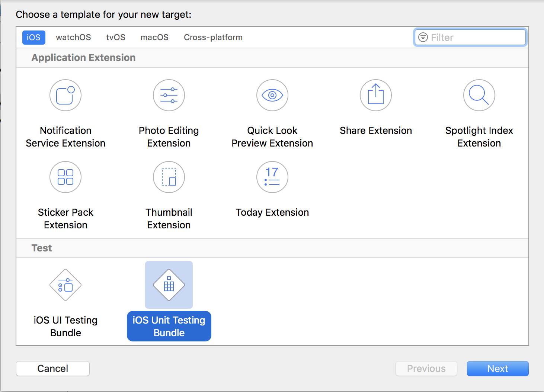Click the iOS UI Testing Bundle label
544x392 pixels.
pos(65,327)
